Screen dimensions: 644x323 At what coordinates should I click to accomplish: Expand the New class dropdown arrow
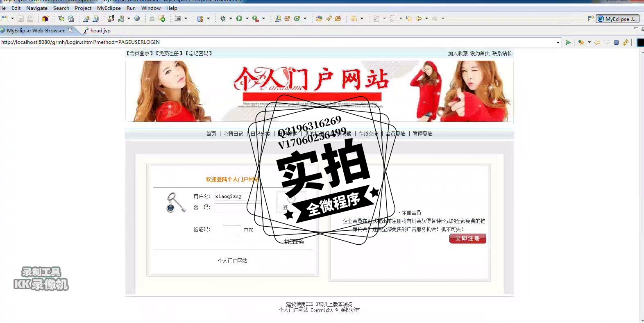[305, 18]
